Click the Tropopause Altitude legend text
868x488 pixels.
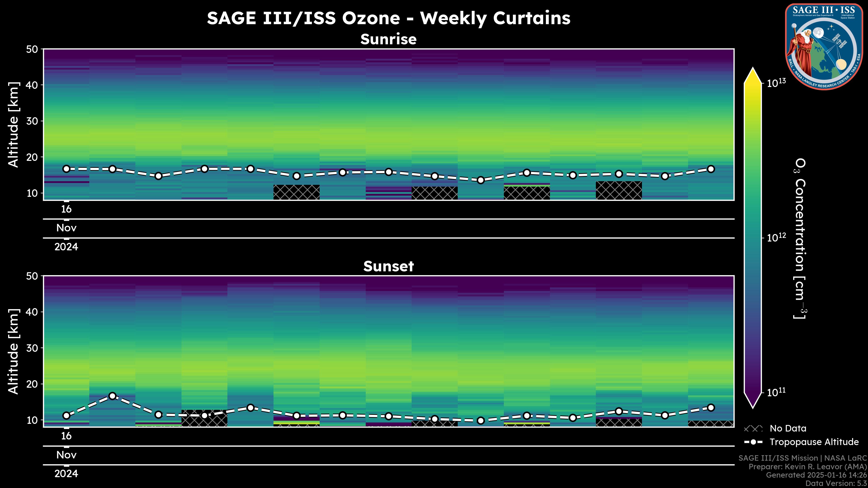[x=814, y=442]
